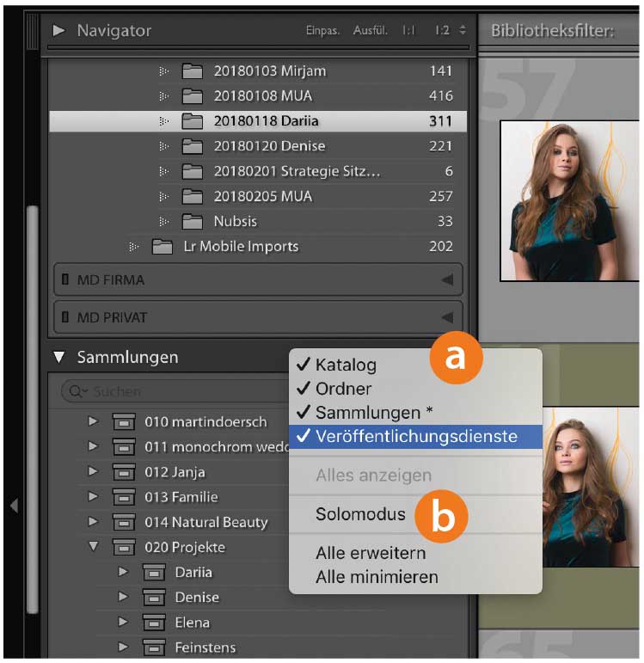Image resolution: width=644 pixels, height=663 pixels.
Task: Expand the 014 Natural Beauty set
Action: point(93,521)
